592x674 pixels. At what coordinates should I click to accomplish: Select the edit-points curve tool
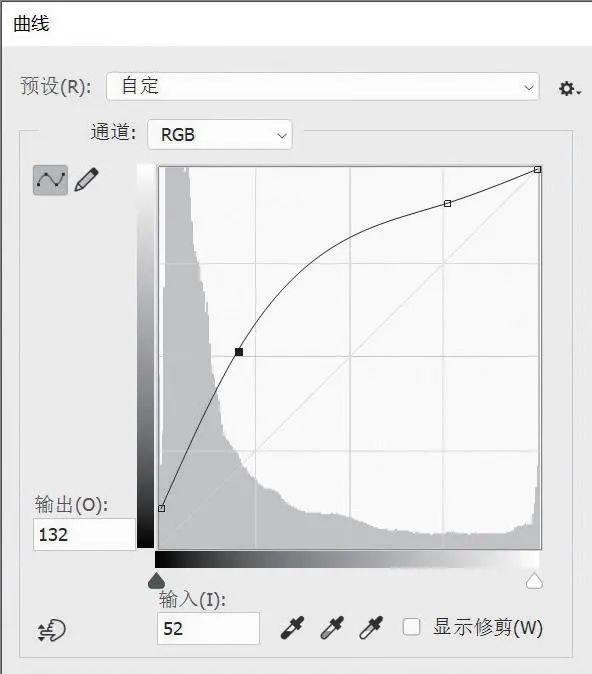(x=50, y=180)
